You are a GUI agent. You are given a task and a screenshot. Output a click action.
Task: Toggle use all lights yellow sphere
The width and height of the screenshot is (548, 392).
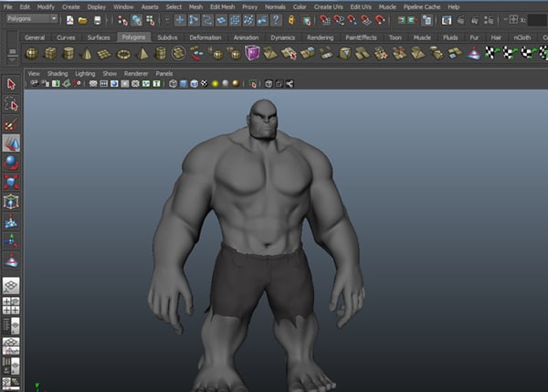click(215, 83)
